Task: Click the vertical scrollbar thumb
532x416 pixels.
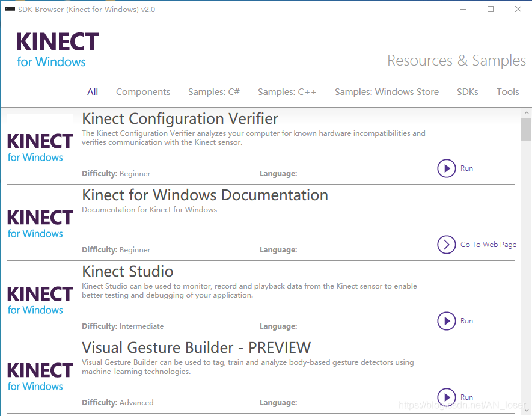Action: coord(527,129)
